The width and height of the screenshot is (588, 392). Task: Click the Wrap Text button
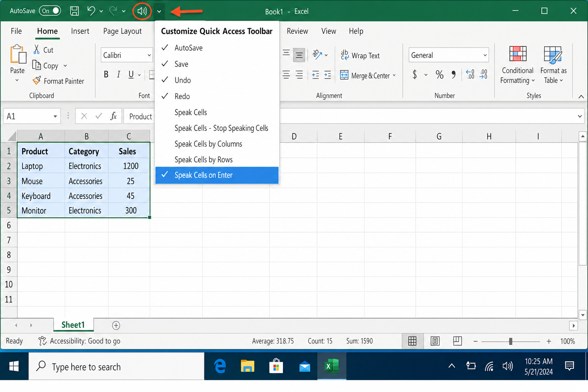click(x=360, y=56)
